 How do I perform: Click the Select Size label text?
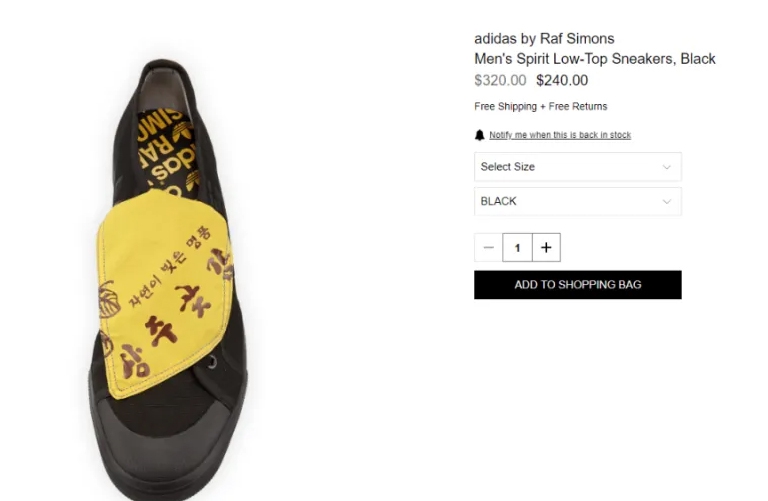(x=507, y=167)
